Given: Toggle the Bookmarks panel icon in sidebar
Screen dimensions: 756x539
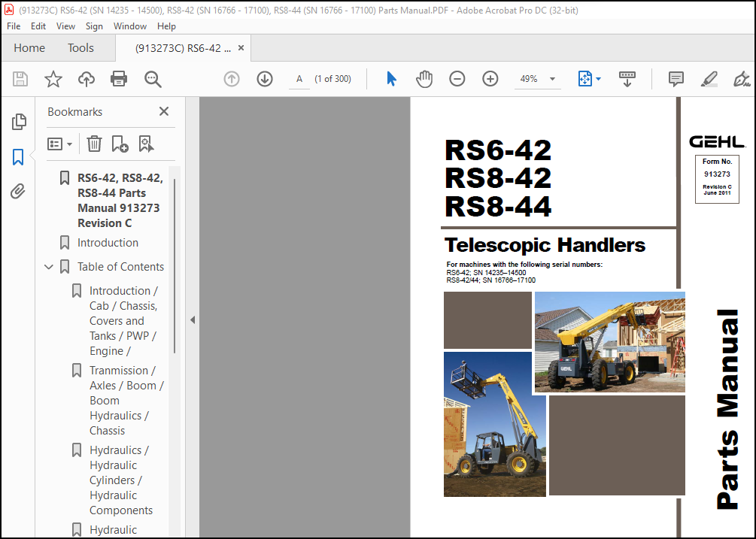Looking at the screenshot, I should [x=18, y=157].
